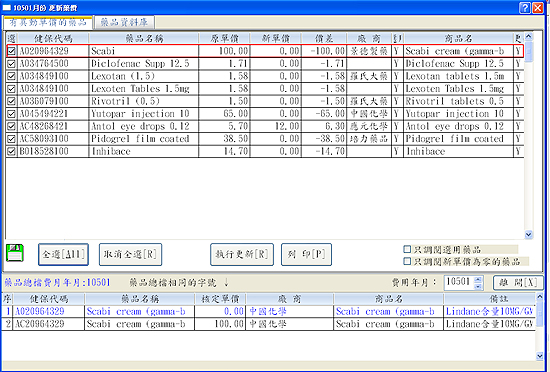
Task: Click the 離開[X] button
Action: click(518, 283)
